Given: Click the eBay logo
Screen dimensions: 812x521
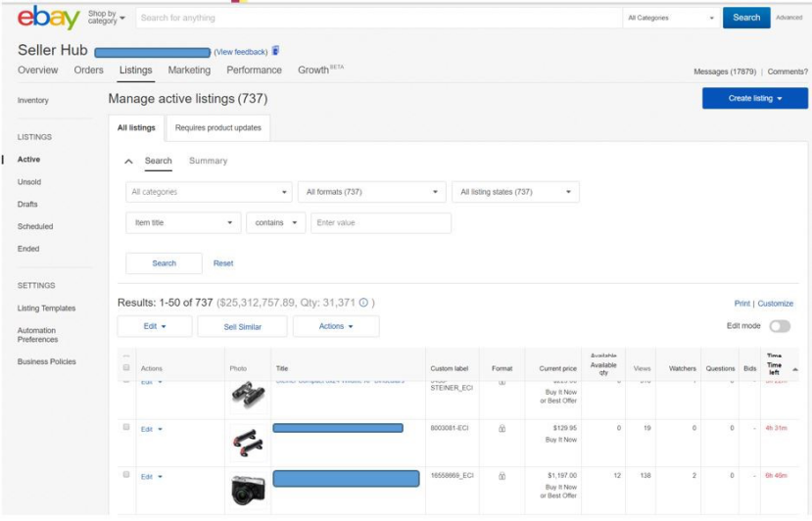Looking at the screenshot, I should (x=48, y=19).
